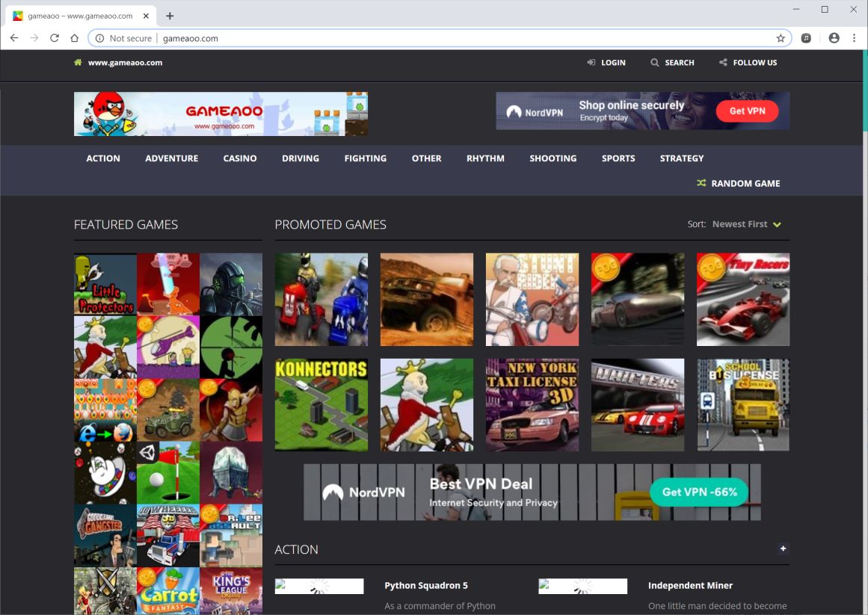This screenshot has width=868, height=615.
Task: Open a new browser tab
Action: coord(170,16)
